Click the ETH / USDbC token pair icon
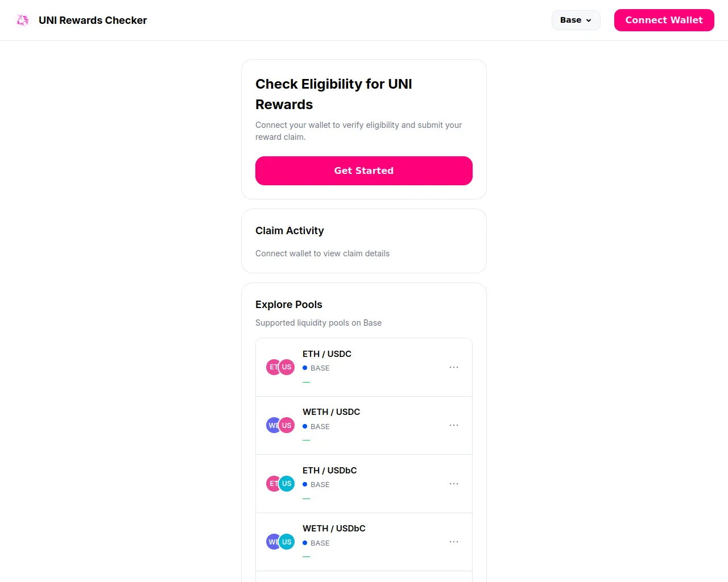This screenshot has height=582, width=728. click(x=280, y=484)
